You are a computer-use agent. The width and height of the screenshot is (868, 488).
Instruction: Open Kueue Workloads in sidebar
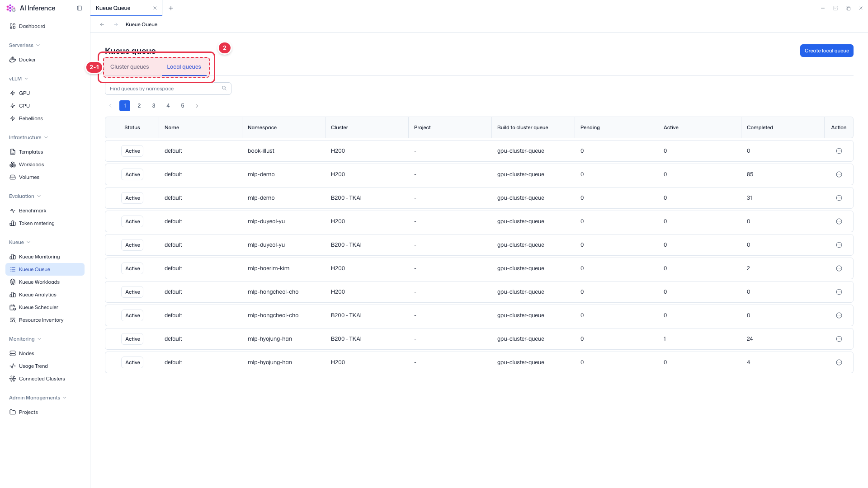point(39,282)
